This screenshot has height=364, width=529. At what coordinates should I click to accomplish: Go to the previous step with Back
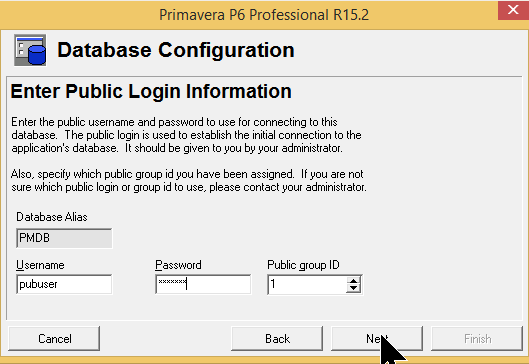coord(277,338)
